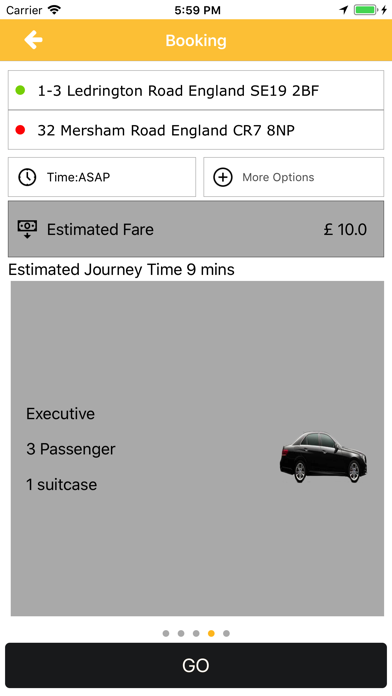This screenshot has height=696, width=392.
Task: Click the clock icon beside Time:ASAP
Action: tap(27, 177)
